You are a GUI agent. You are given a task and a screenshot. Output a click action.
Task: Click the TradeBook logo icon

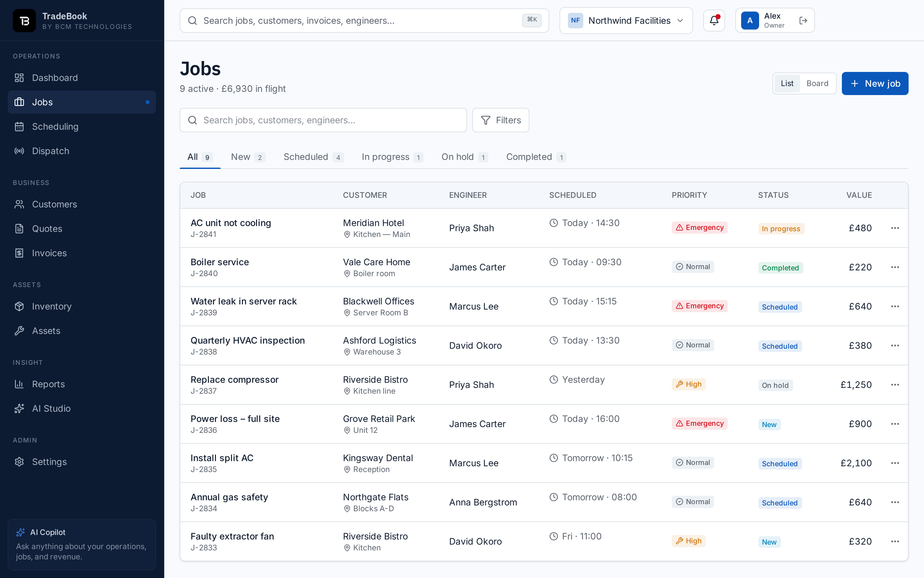[x=24, y=21]
